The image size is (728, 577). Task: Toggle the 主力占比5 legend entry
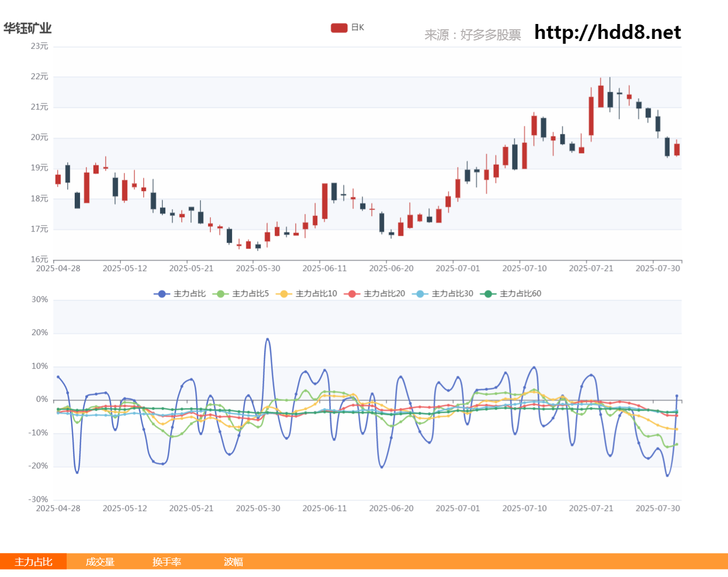pyautogui.click(x=241, y=294)
